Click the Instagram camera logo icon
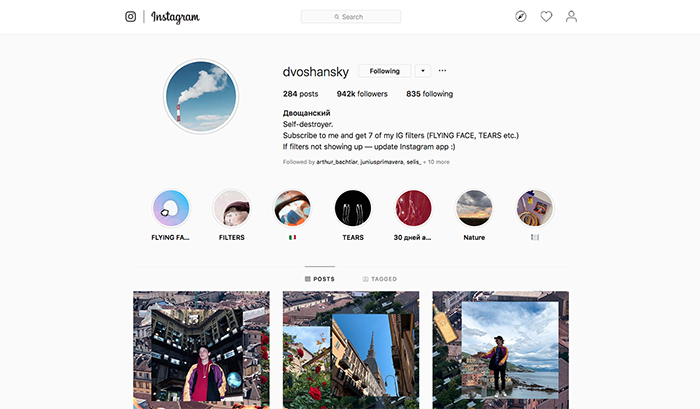The width and height of the screenshot is (700, 409). 130,17
